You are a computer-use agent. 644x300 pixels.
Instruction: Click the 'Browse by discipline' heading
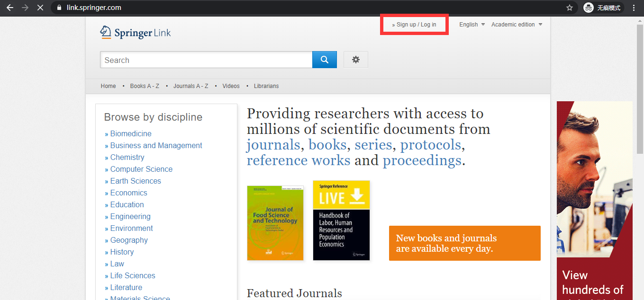(x=153, y=117)
